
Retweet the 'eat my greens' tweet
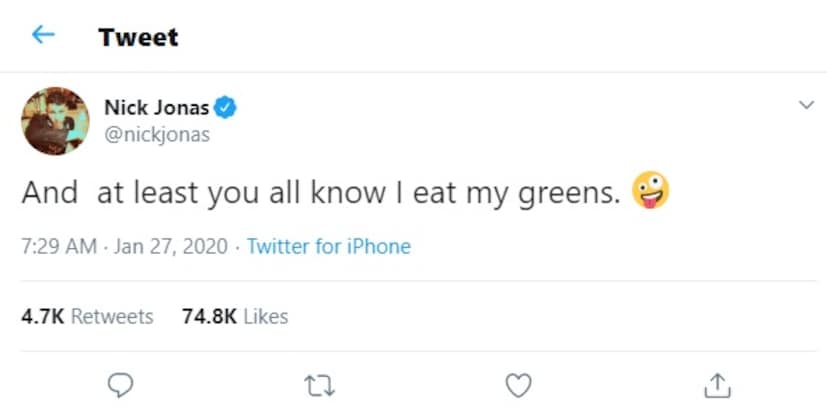[x=317, y=383]
